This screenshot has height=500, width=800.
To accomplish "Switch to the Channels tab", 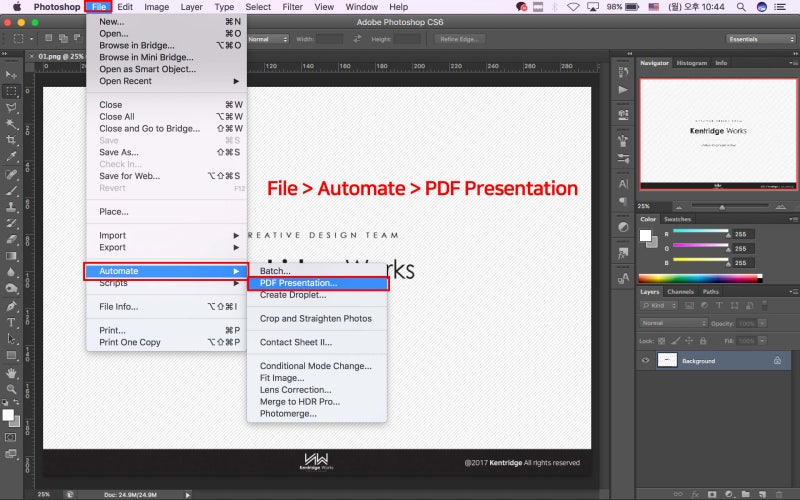I will click(680, 292).
